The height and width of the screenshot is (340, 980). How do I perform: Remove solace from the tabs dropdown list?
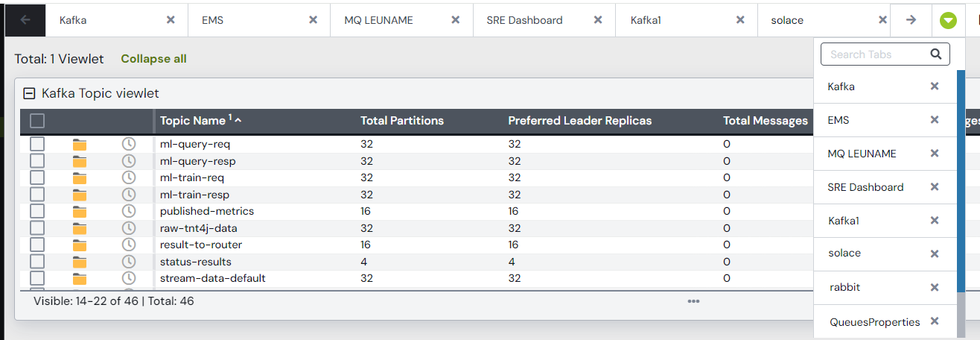[935, 254]
